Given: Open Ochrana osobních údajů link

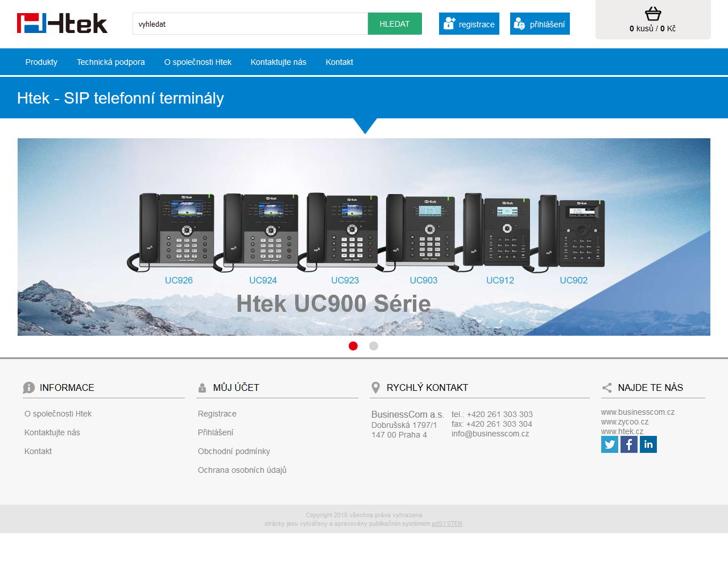Looking at the screenshot, I should (242, 470).
